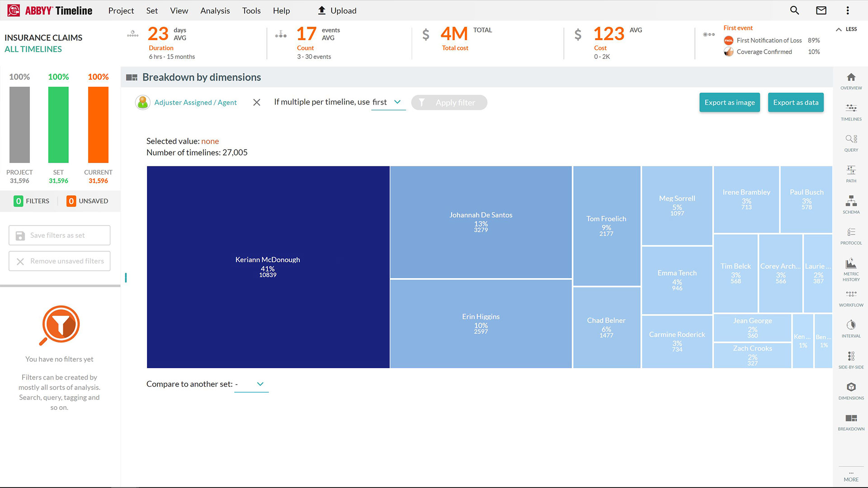Select the Emma Tench treemap tile
Image resolution: width=868 pixels, height=488 pixels.
(x=677, y=280)
